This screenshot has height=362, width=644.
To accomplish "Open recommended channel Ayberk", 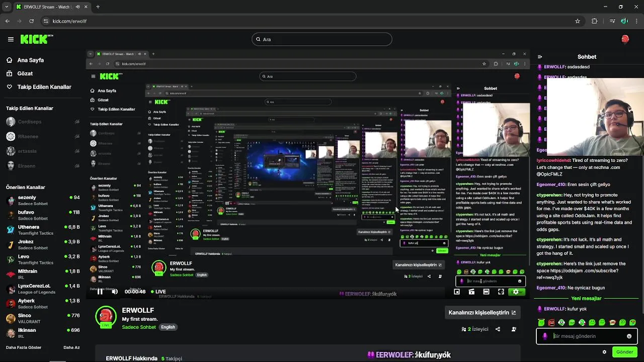I will (x=42, y=304).
